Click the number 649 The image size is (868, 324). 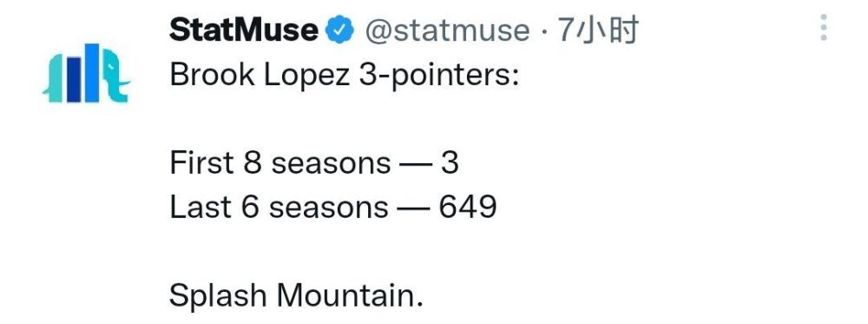468,208
